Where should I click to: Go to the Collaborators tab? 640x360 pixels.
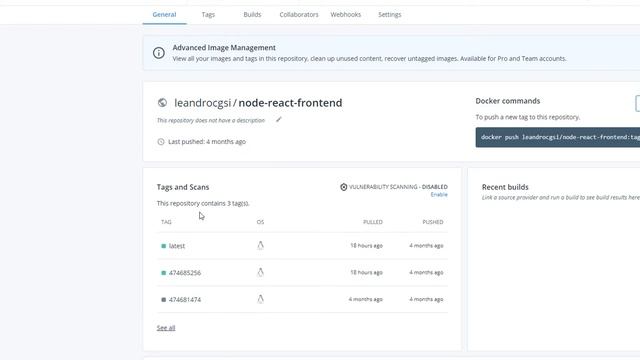click(299, 14)
